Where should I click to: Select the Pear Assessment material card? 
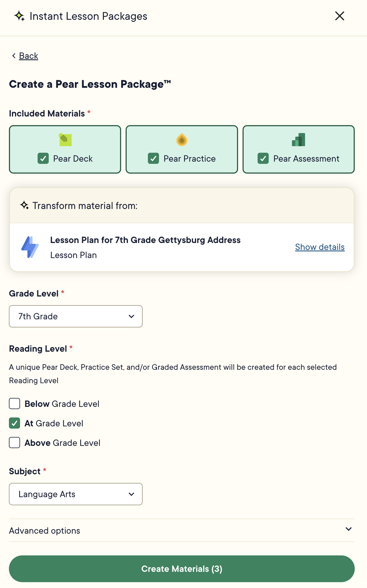(x=299, y=149)
